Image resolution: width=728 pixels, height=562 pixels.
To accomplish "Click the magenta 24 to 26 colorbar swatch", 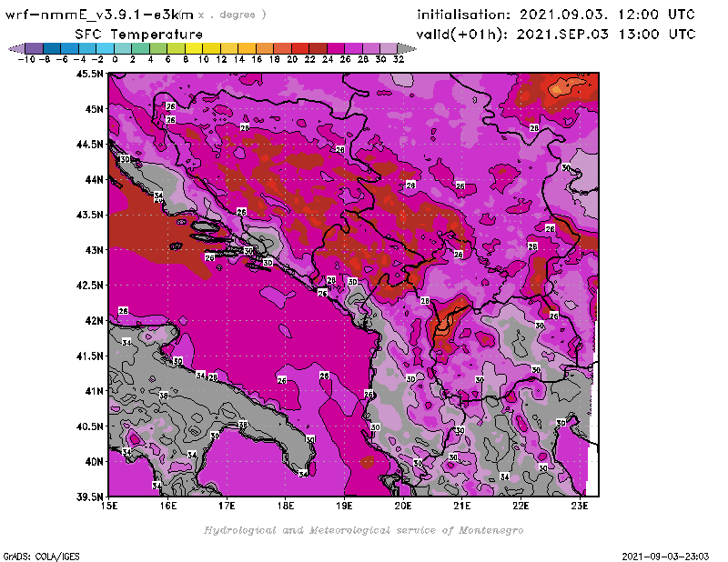I will [x=336, y=48].
